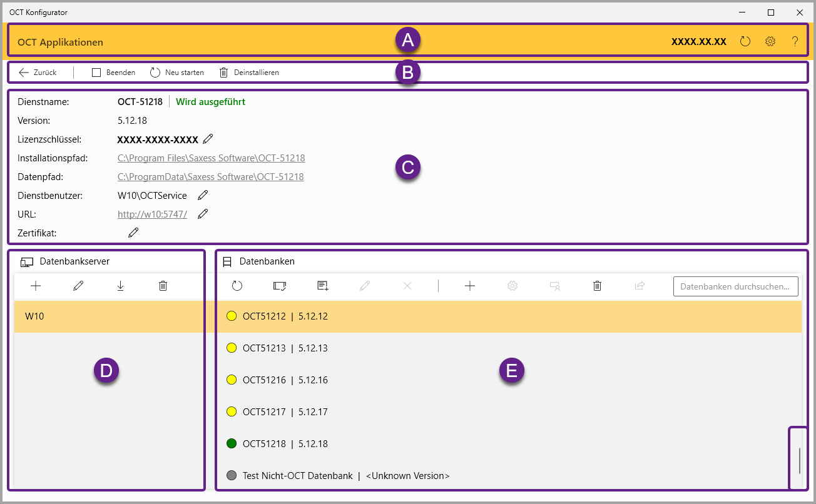Viewport: 816px width, 504px height.
Task: Edit the license key with pencil icon
Action: 208,139
